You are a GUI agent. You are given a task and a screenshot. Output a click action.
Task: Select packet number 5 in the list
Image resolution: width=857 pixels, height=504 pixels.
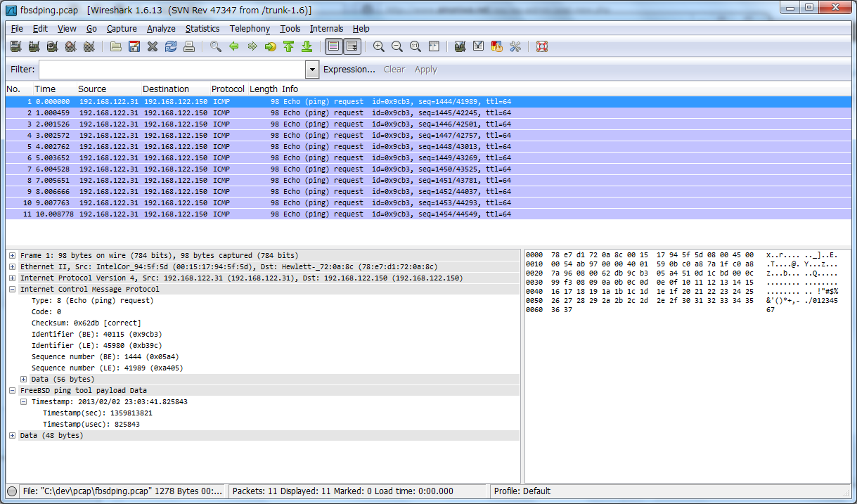pyautogui.click(x=211, y=146)
